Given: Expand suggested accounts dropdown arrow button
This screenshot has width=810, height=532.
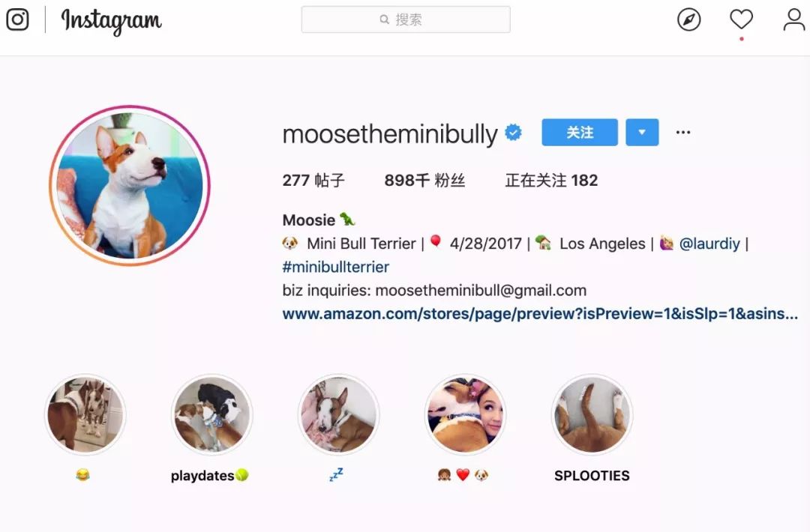Looking at the screenshot, I should pos(642,132).
